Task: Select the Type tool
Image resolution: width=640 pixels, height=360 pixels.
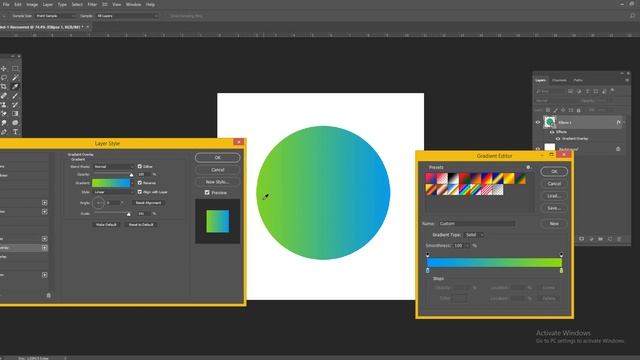Action: (x=15, y=131)
